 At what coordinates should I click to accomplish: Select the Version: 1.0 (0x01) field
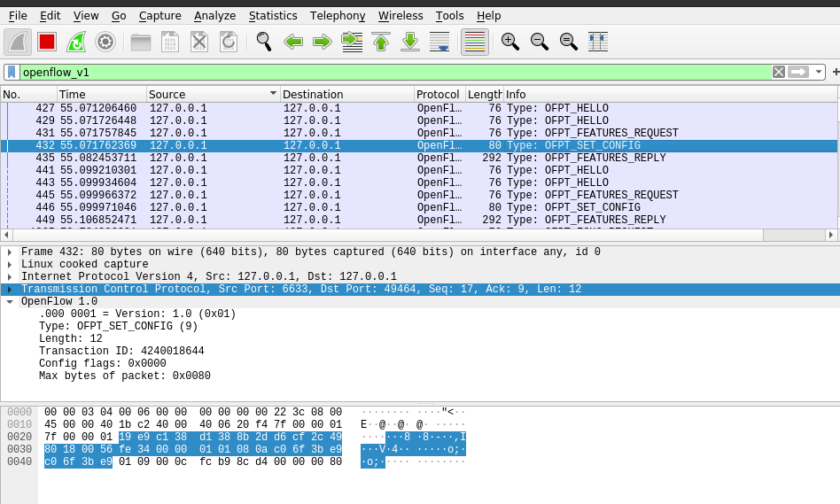click(137, 314)
